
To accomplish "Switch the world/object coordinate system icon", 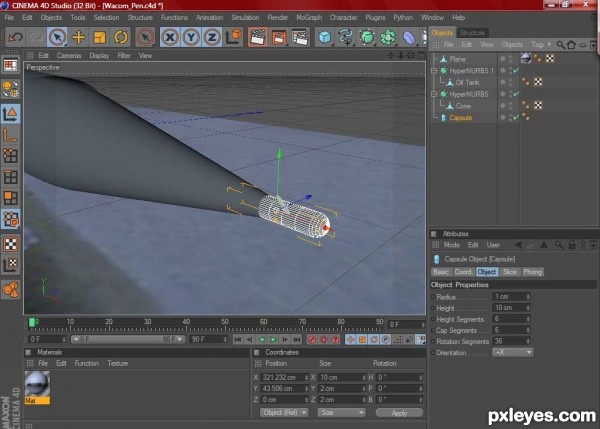I will coord(234,37).
